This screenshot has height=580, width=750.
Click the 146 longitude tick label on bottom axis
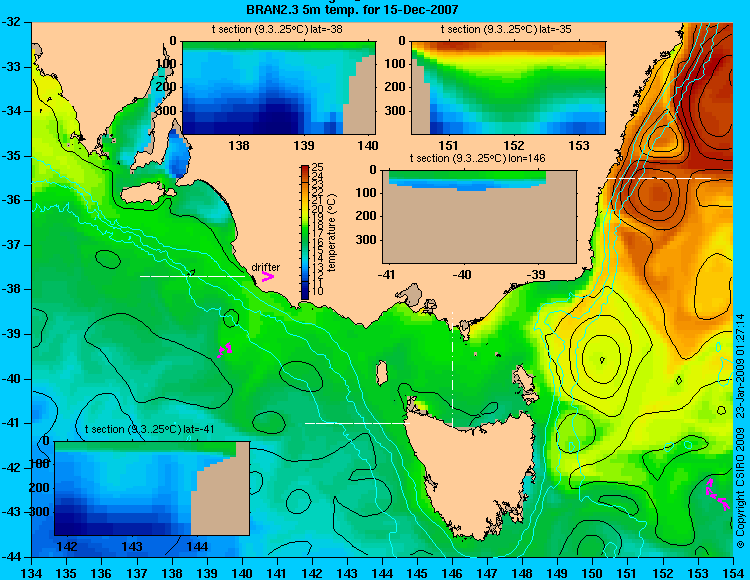pos(452,573)
